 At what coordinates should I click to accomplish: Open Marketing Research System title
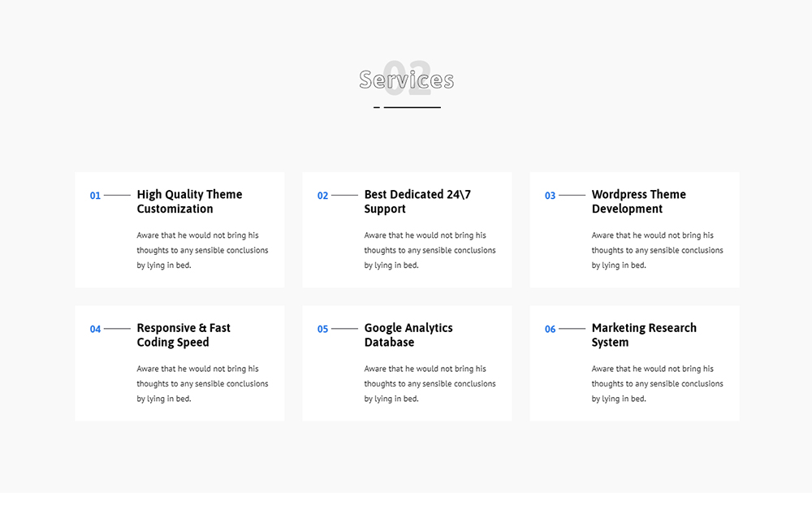[644, 335]
